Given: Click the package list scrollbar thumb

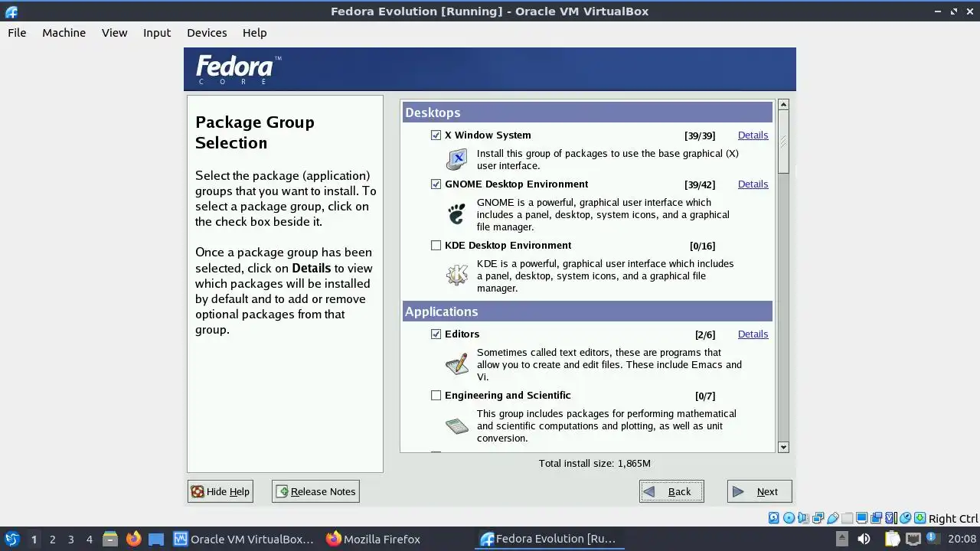Looking at the screenshot, I should coord(783,142).
